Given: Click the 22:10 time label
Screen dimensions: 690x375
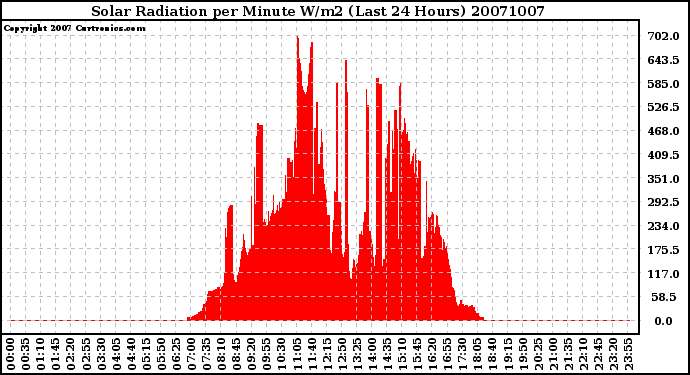Looking at the screenshot, I should click(x=584, y=355).
